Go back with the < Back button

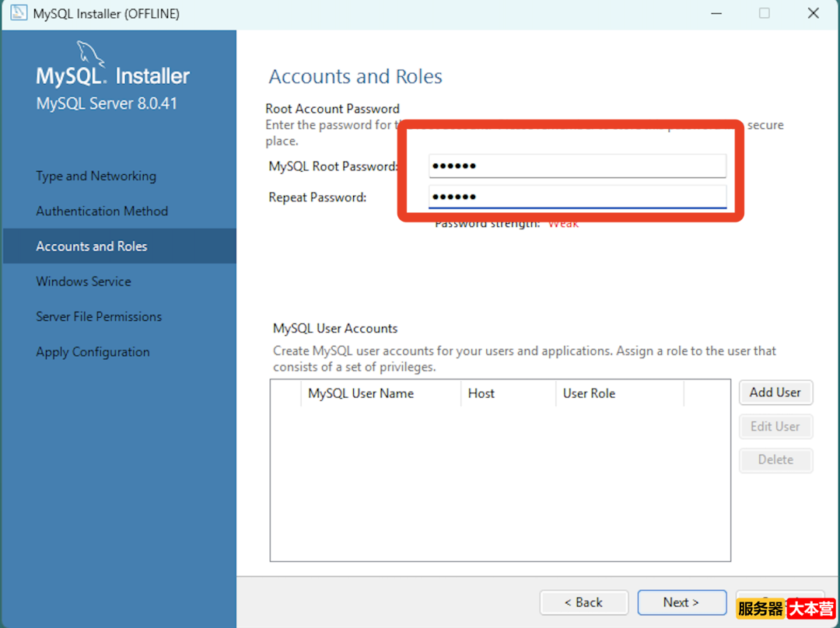(x=584, y=602)
